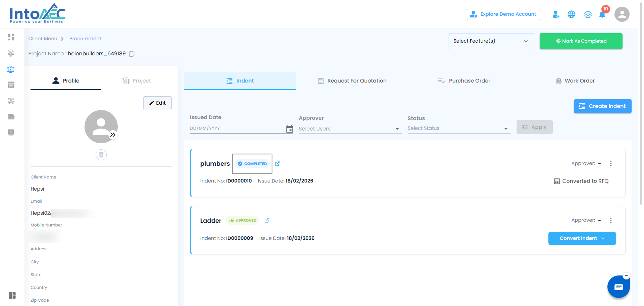The width and height of the screenshot is (644, 306).
Task: Click the profile avatar picture
Action: [101, 127]
